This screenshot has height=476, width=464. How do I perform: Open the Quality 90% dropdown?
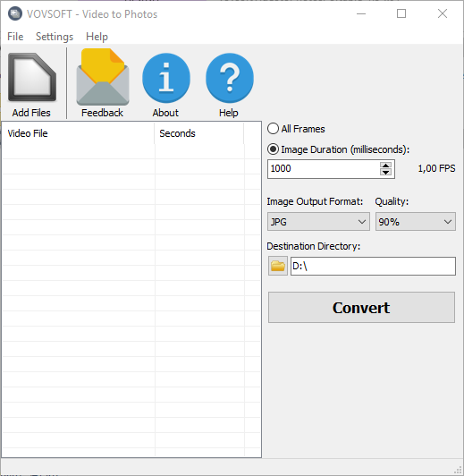pos(416,222)
